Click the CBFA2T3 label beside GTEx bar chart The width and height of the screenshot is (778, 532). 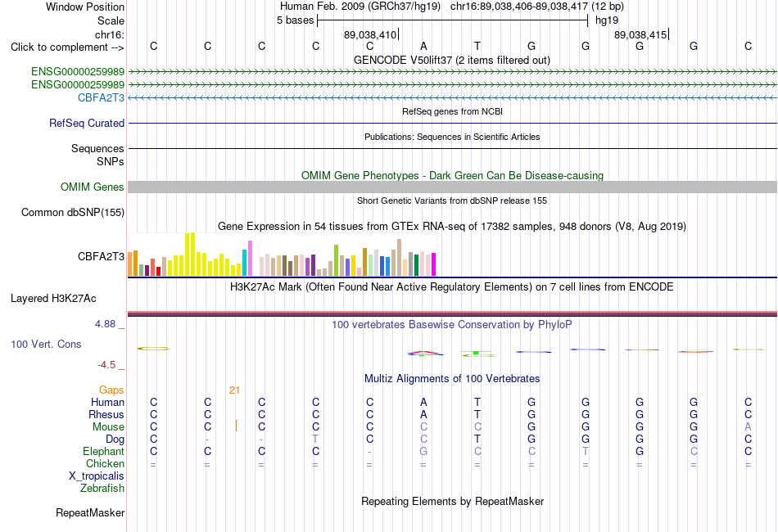click(x=102, y=256)
